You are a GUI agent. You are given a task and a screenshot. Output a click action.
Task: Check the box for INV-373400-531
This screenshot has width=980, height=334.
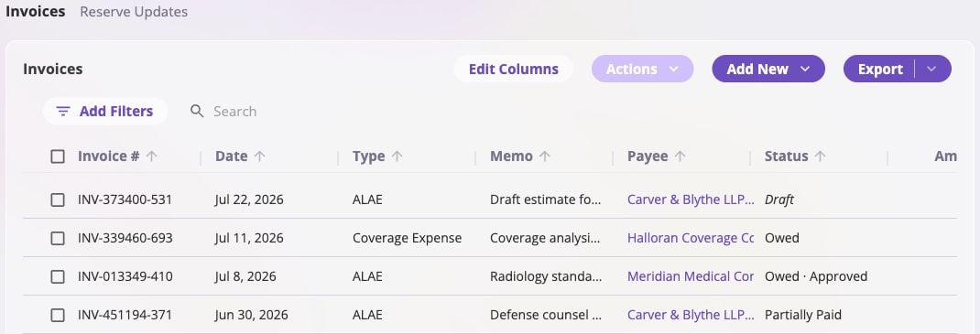[58, 199]
